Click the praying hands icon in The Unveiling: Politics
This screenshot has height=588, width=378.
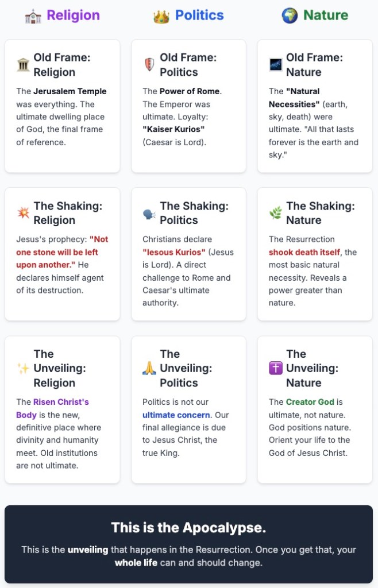pyautogui.click(x=149, y=369)
